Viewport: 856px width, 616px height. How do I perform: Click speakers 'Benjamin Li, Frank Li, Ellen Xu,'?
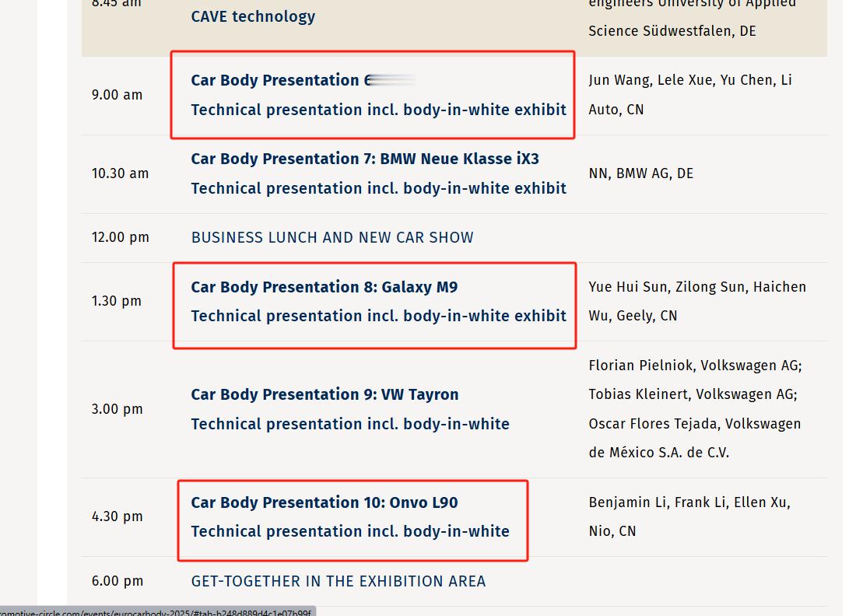coord(689,502)
